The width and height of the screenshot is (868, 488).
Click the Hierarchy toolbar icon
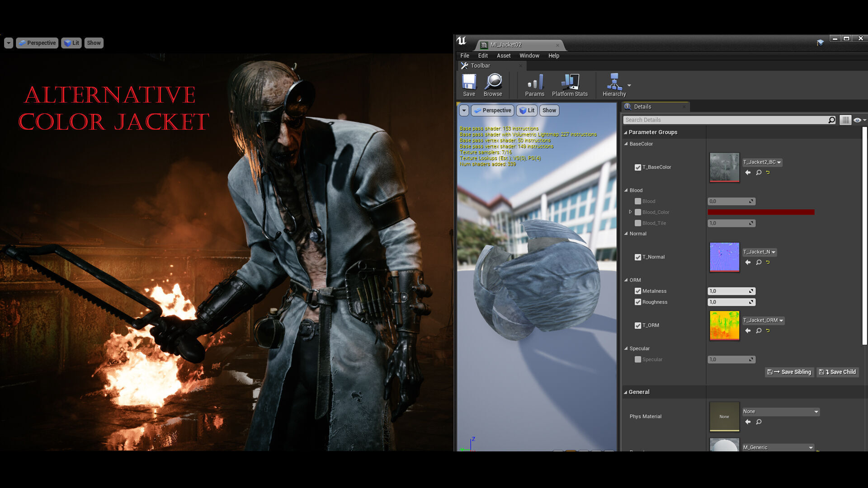point(613,85)
